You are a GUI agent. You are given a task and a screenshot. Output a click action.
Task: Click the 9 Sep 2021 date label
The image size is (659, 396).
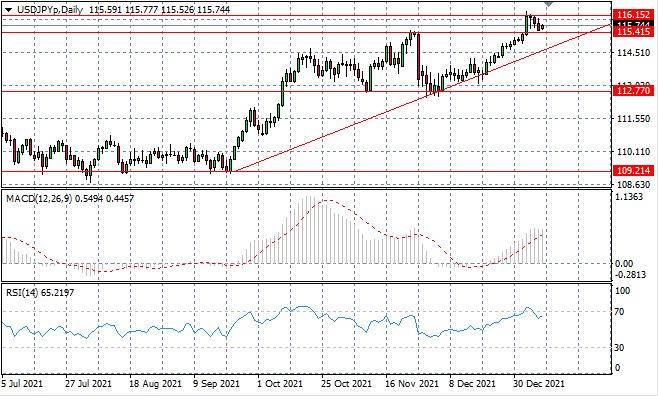point(217,384)
